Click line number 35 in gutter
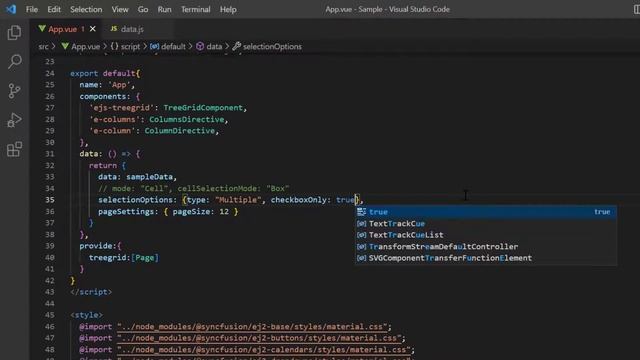Image resolution: width=640 pixels, height=360 pixels. (49, 200)
